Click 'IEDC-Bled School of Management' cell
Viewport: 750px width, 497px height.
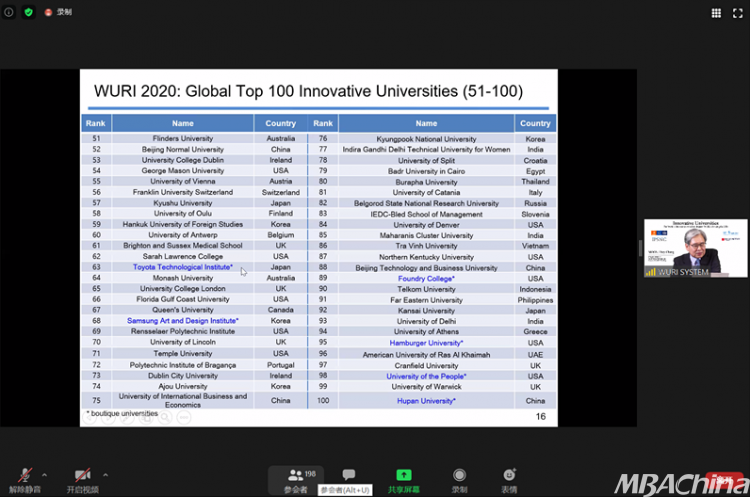coord(426,214)
